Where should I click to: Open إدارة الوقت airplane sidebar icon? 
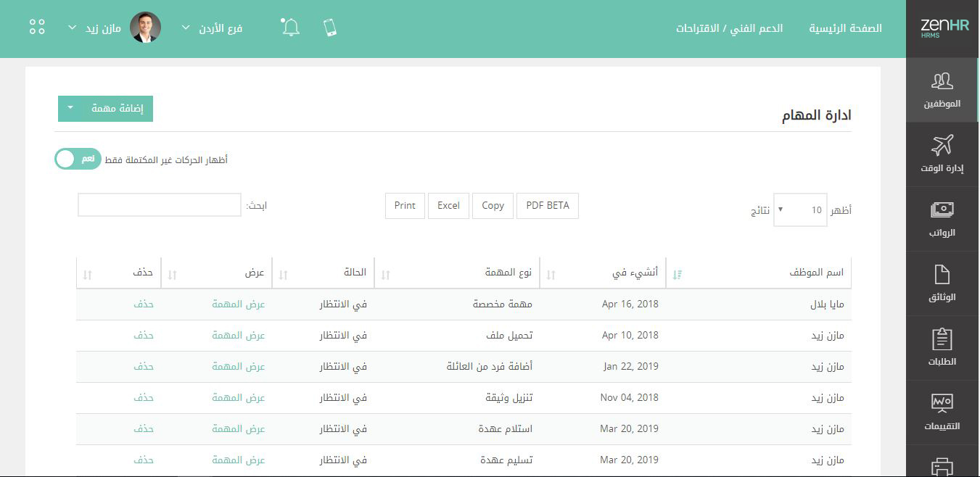942,145
